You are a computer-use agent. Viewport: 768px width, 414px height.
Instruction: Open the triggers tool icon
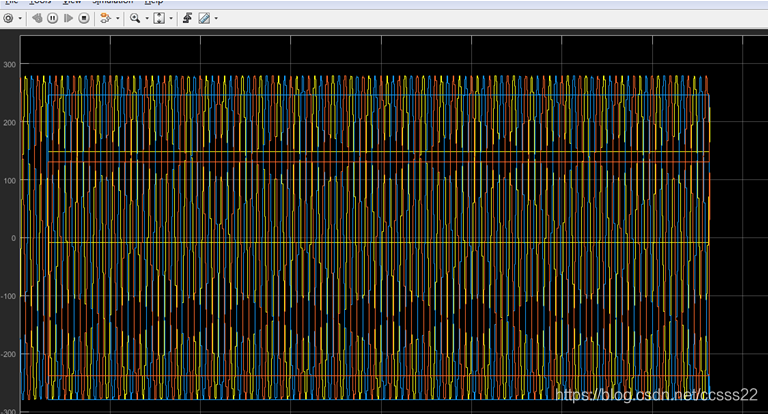(187, 19)
